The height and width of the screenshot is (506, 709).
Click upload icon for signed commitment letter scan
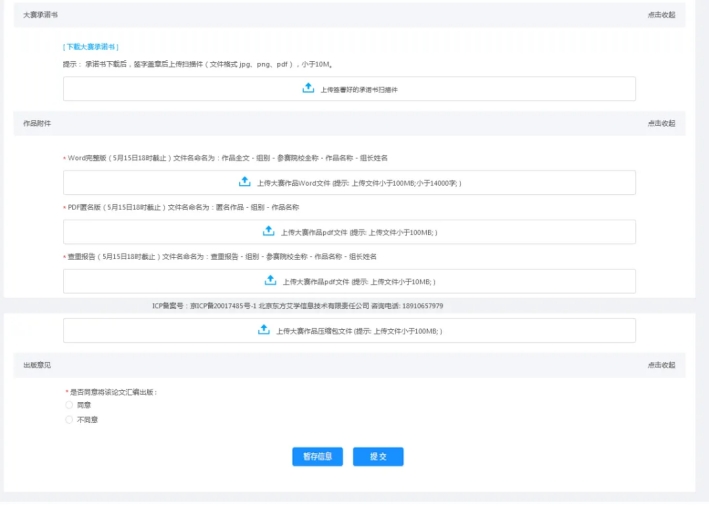[x=308, y=89]
